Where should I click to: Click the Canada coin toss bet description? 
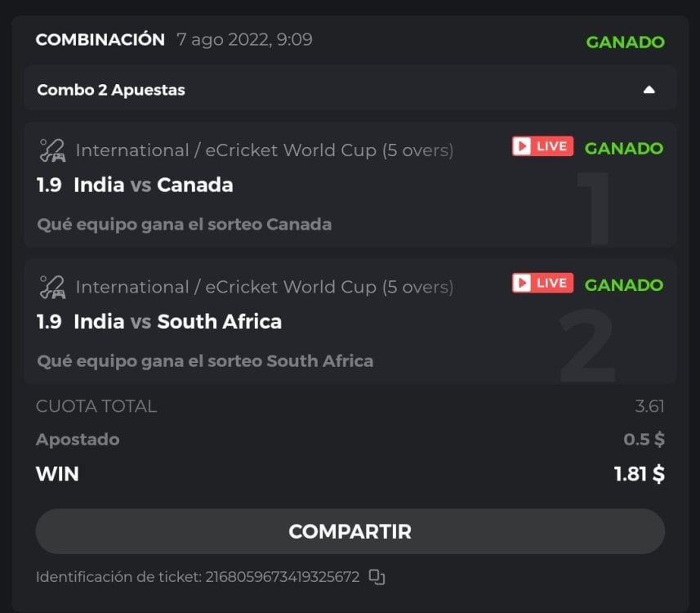[184, 224]
